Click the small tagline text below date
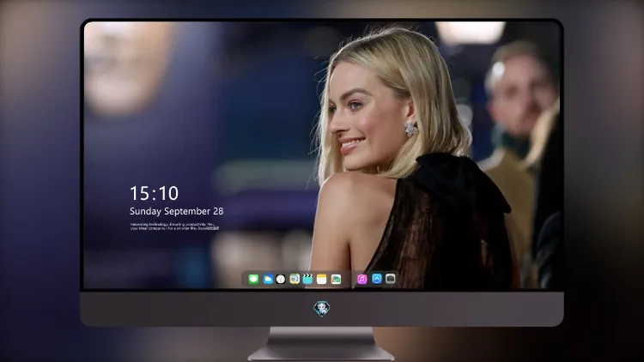 (174, 226)
